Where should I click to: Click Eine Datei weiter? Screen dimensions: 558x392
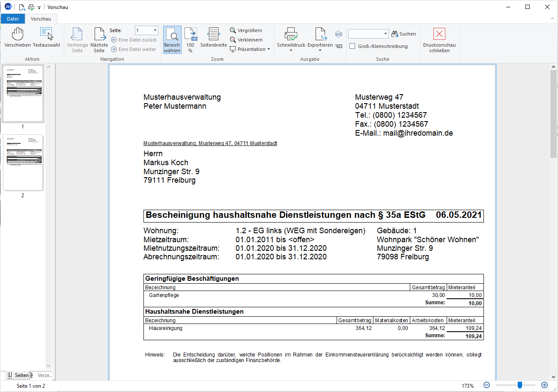(134, 49)
